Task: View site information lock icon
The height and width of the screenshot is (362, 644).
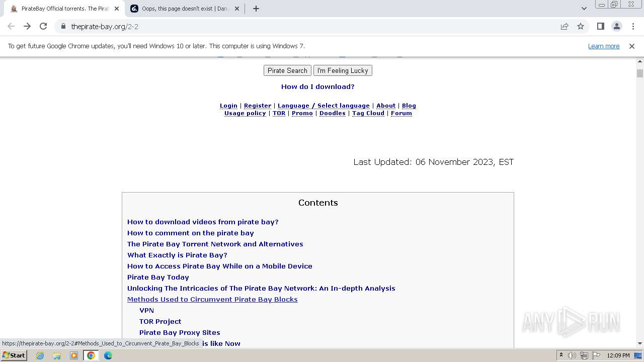Action: [63, 26]
